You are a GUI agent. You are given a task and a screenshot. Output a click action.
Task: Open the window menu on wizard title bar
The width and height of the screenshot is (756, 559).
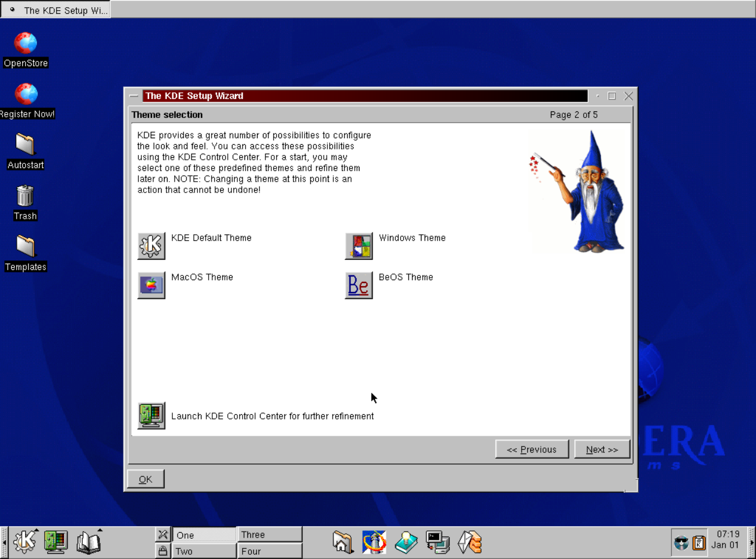[x=134, y=96]
